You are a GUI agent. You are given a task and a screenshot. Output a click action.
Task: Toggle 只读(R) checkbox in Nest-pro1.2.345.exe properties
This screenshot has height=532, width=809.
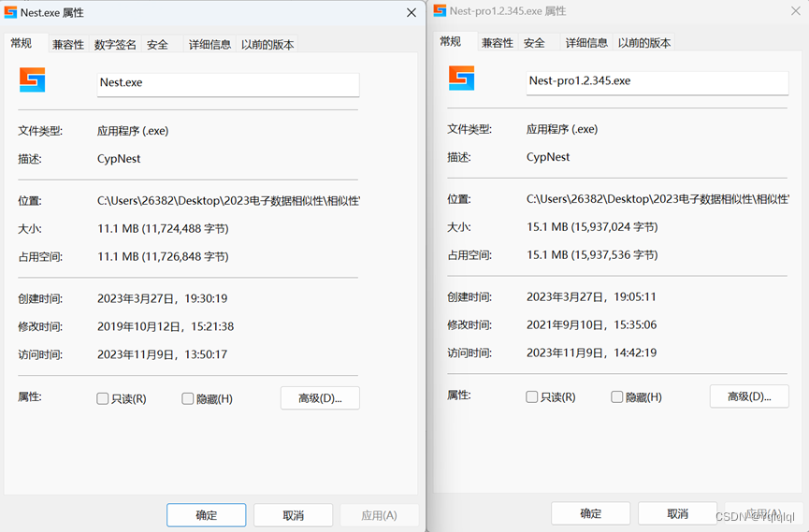pyautogui.click(x=531, y=396)
